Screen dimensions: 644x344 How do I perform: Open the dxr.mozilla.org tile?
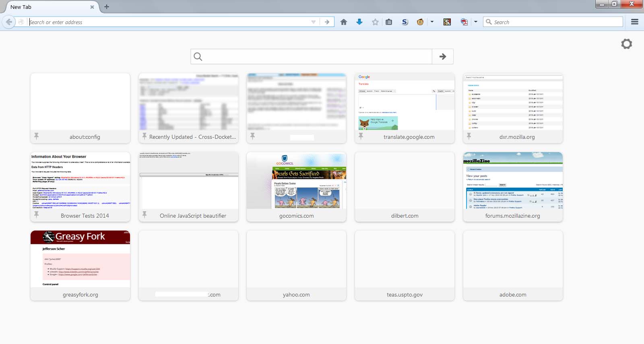513,108
